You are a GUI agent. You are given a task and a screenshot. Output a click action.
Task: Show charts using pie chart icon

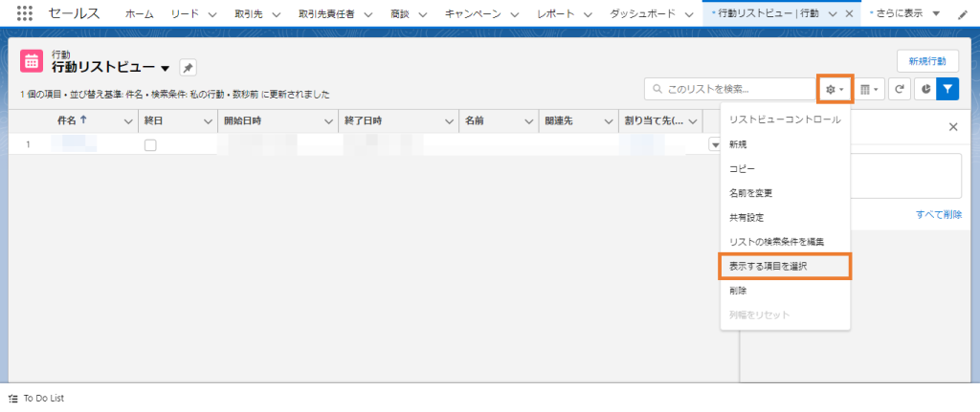tap(925, 89)
